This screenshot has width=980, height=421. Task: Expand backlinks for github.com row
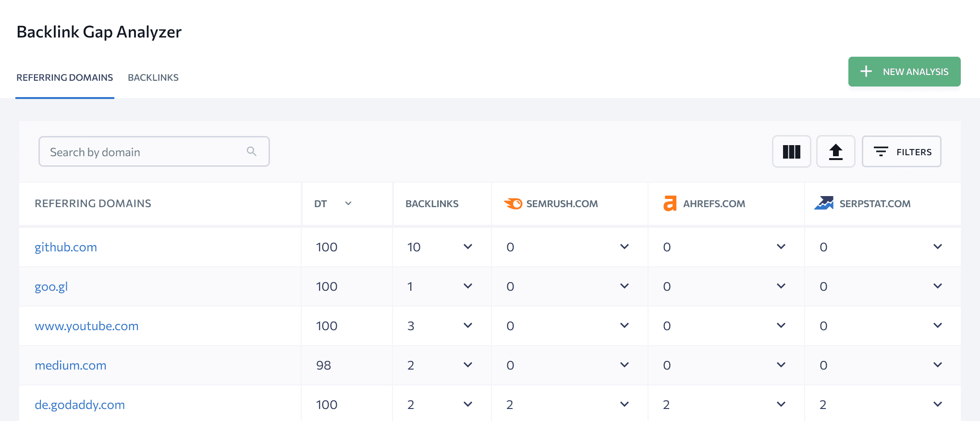[x=468, y=247]
